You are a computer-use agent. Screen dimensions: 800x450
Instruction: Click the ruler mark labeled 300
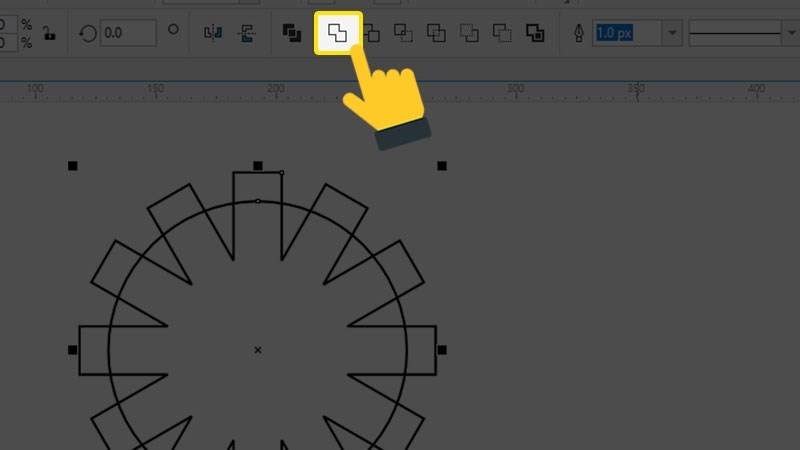pyautogui.click(x=515, y=88)
